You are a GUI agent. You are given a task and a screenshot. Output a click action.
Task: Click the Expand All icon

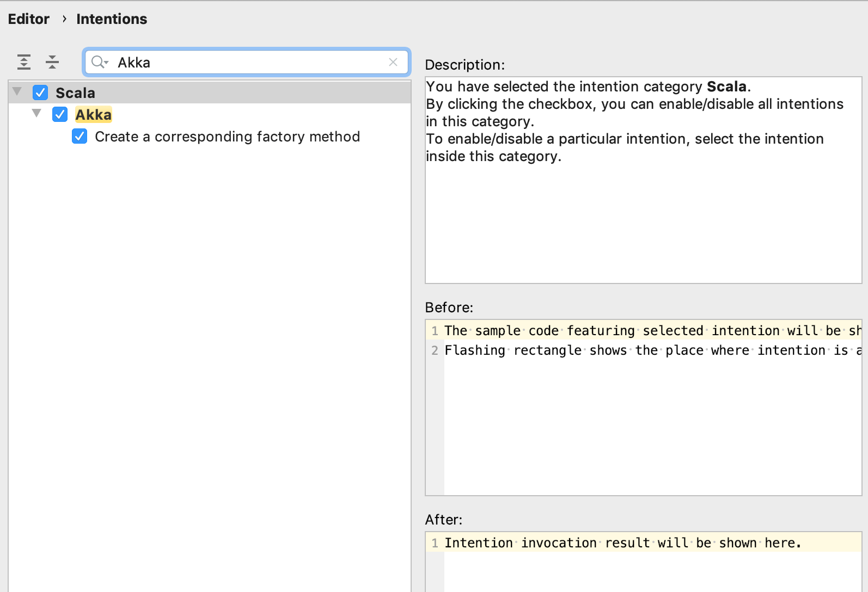24,62
